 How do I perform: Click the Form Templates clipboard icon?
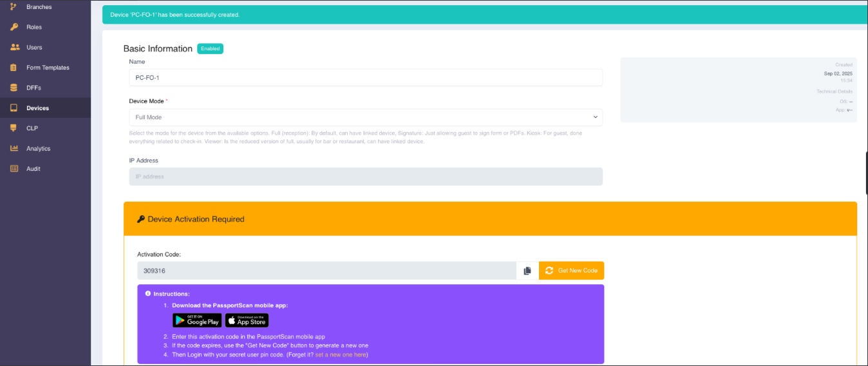(x=14, y=68)
